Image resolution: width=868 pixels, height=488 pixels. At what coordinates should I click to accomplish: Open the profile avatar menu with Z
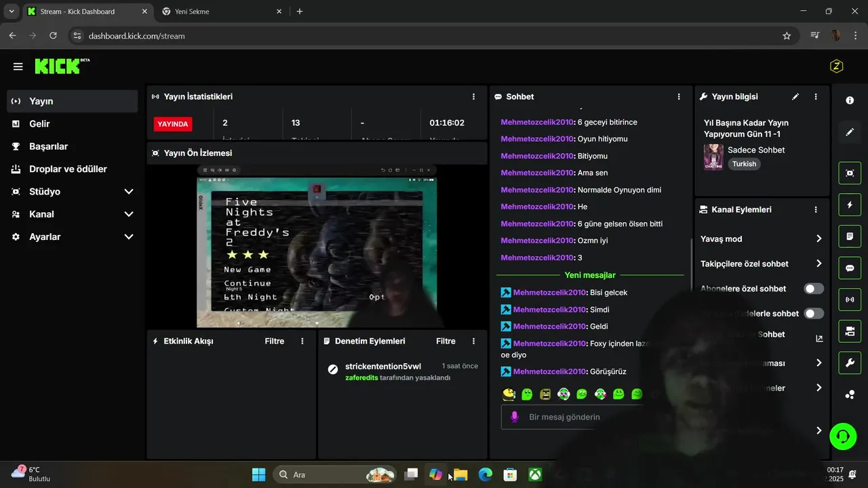(x=836, y=66)
